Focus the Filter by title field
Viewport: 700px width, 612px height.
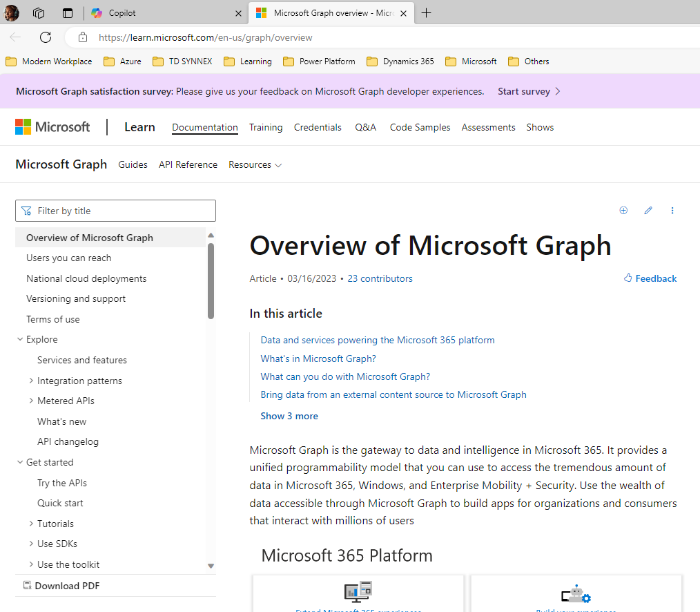tap(115, 211)
